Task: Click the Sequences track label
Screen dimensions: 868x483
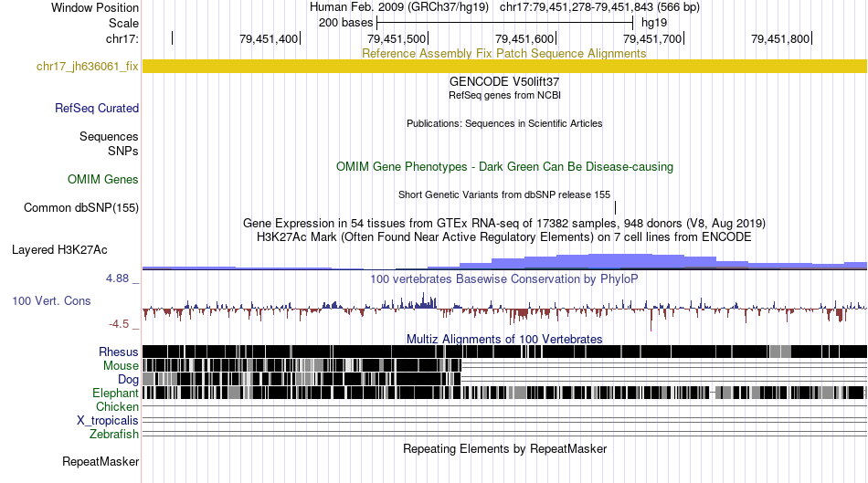Action: point(109,136)
